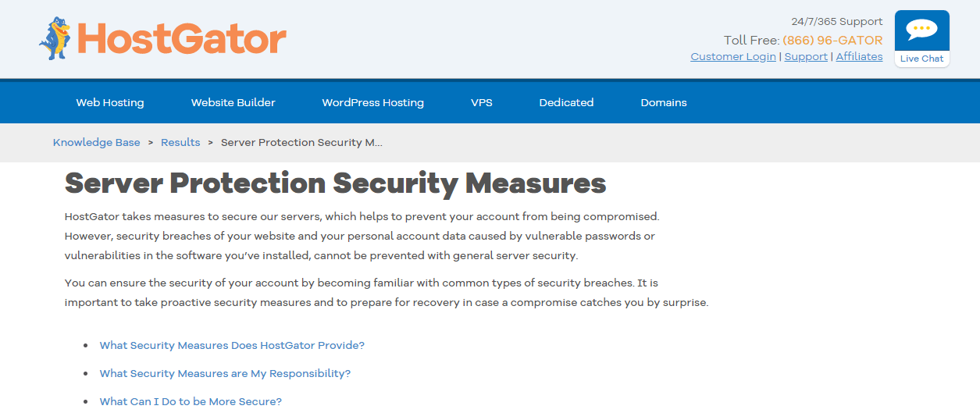
Task: Open the Domains navigation item
Action: [664, 102]
